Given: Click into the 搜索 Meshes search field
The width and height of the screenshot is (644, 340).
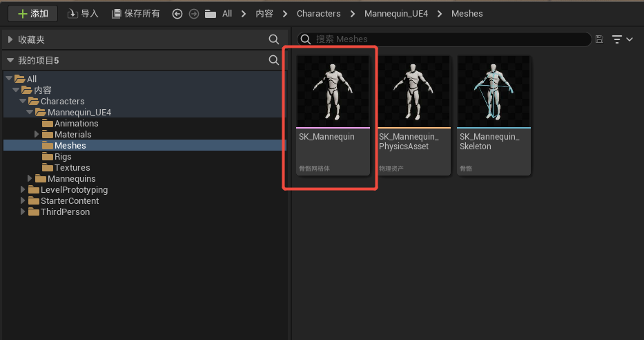Looking at the screenshot, I should coord(444,39).
